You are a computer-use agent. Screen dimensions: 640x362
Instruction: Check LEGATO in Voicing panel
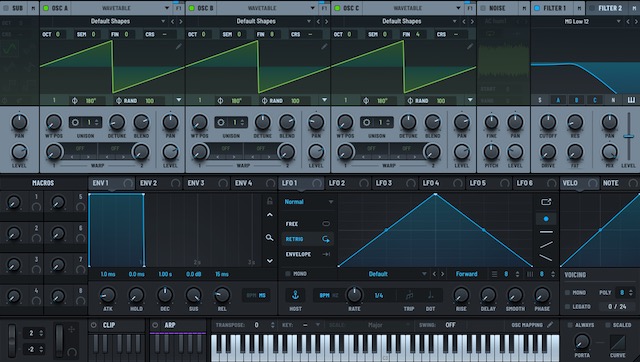[x=567, y=306]
